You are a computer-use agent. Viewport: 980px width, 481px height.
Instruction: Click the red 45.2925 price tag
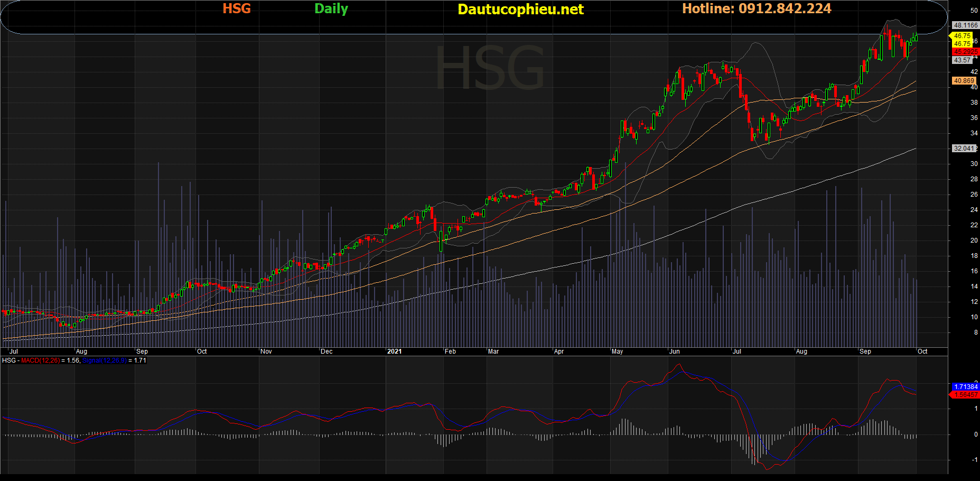tap(965, 52)
